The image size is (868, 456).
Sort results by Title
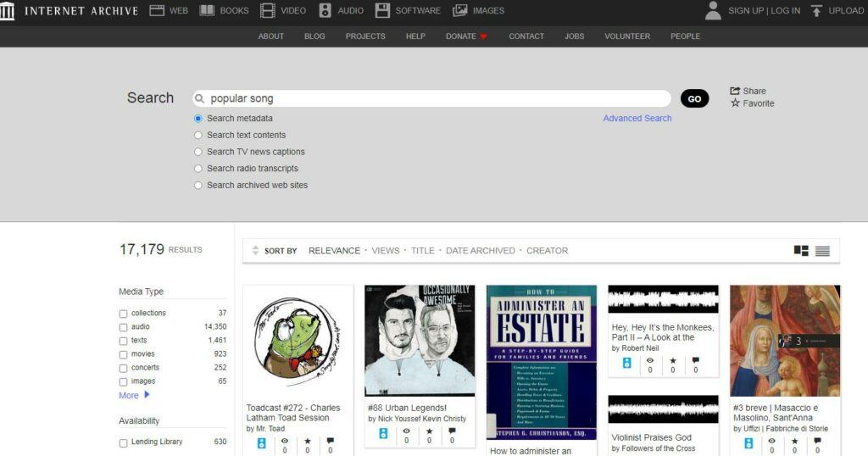coord(422,251)
